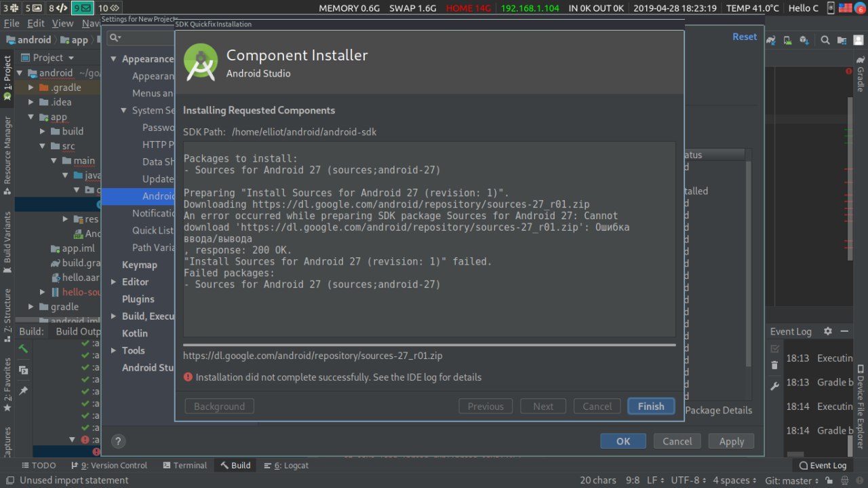Switch to workspace 9 in top bar

click(x=82, y=8)
